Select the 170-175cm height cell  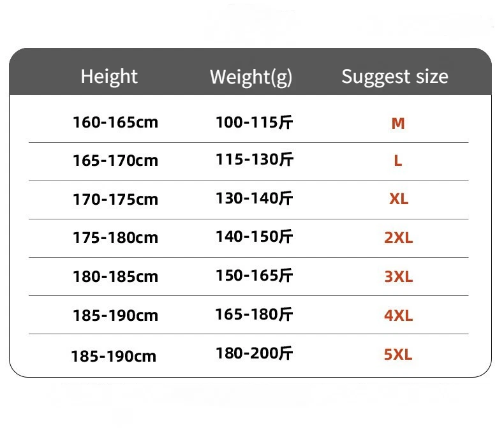tap(115, 199)
